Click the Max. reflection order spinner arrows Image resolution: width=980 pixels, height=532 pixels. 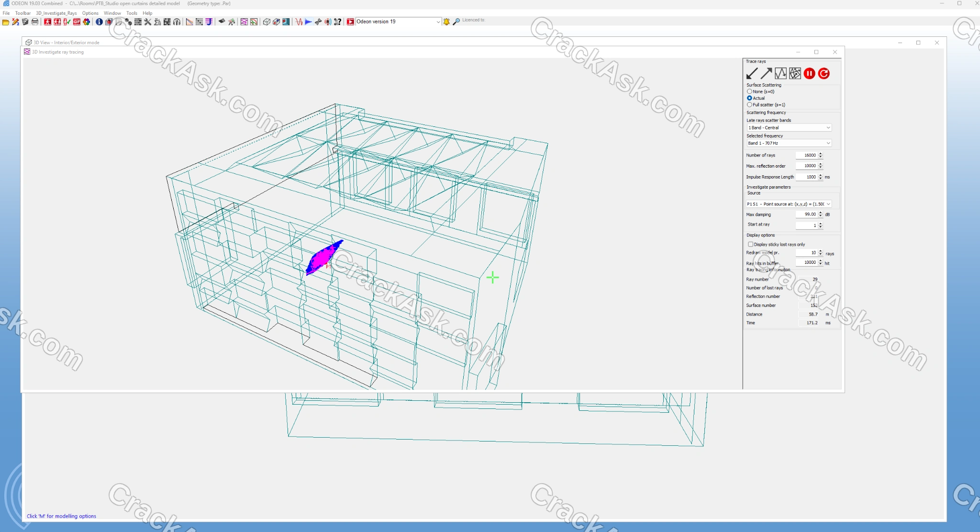coord(820,166)
